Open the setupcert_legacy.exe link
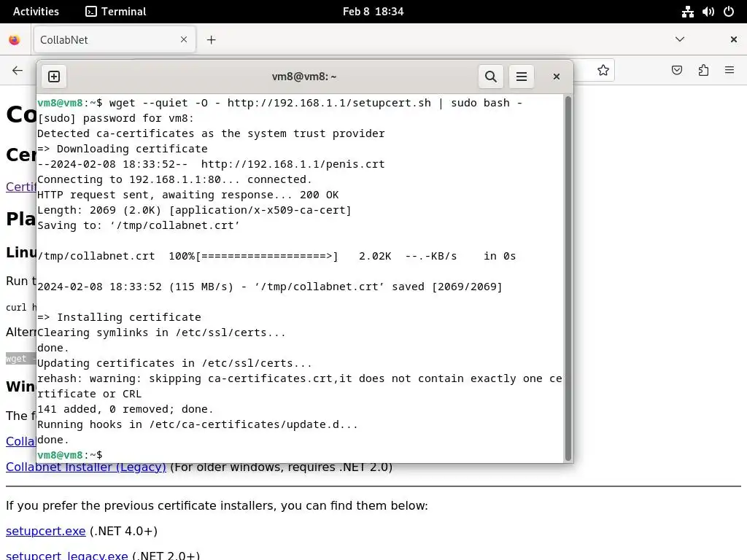 tap(66, 556)
